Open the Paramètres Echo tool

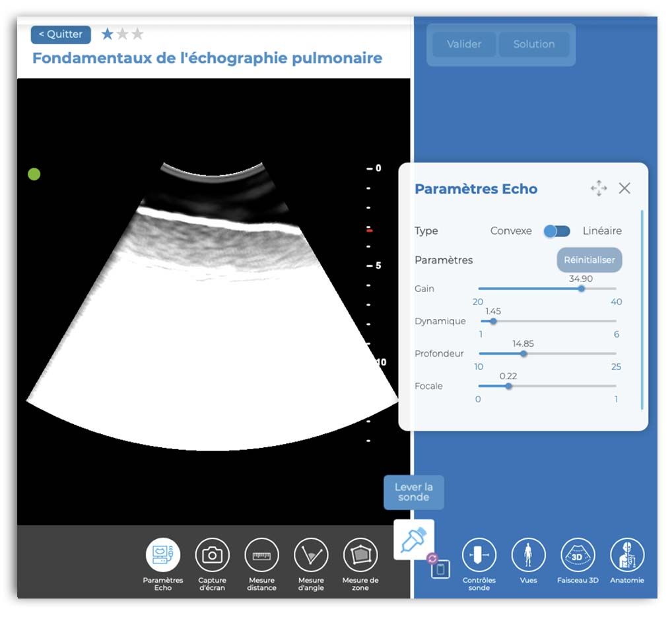point(162,555)
